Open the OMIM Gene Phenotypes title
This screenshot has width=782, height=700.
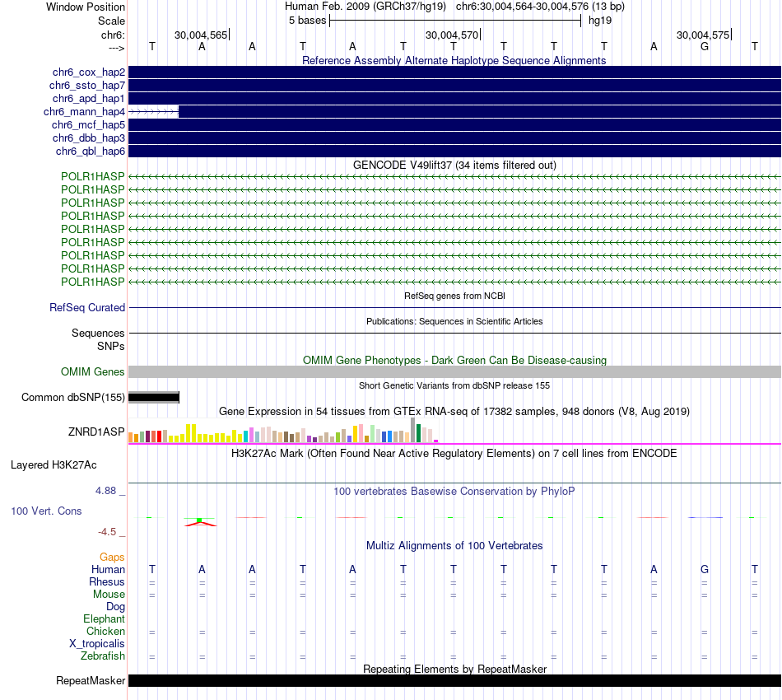point(454,360)
